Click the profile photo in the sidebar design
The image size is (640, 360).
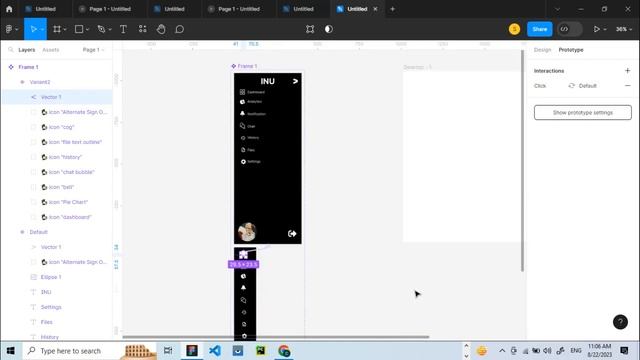247,232
